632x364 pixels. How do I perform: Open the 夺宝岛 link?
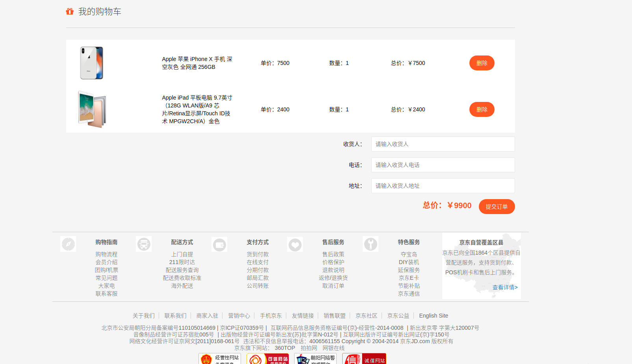(409, 254)
